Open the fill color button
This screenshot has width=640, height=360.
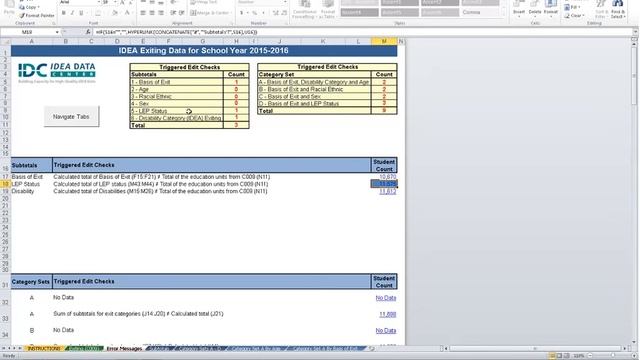[x=115, y=13]
